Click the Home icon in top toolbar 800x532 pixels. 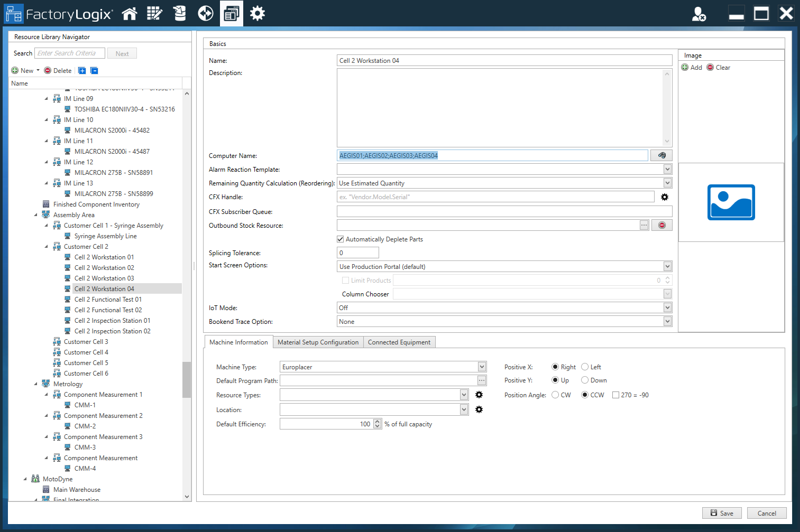pos(130,14)
